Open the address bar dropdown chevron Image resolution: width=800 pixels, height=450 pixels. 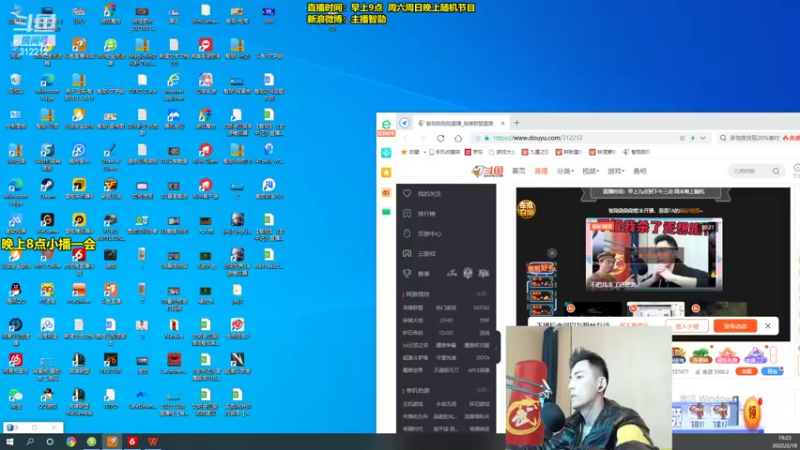[x=703, y=138]
